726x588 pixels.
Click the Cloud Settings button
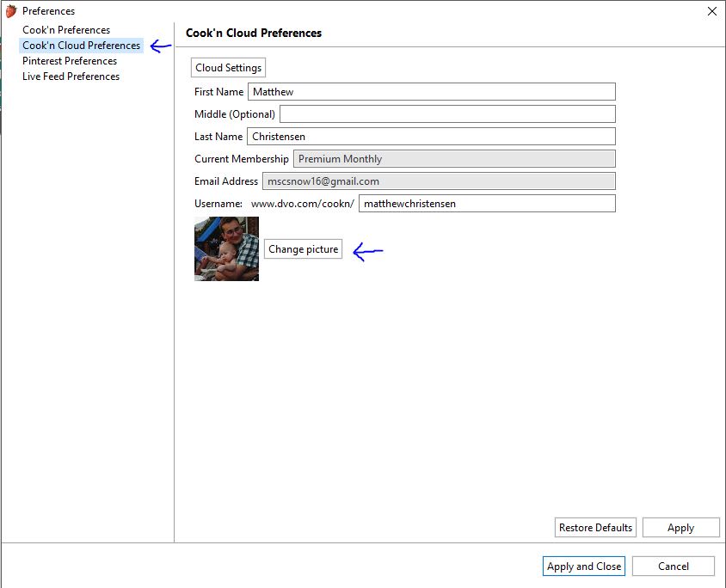pyautogui.click(x=228, y=68)
